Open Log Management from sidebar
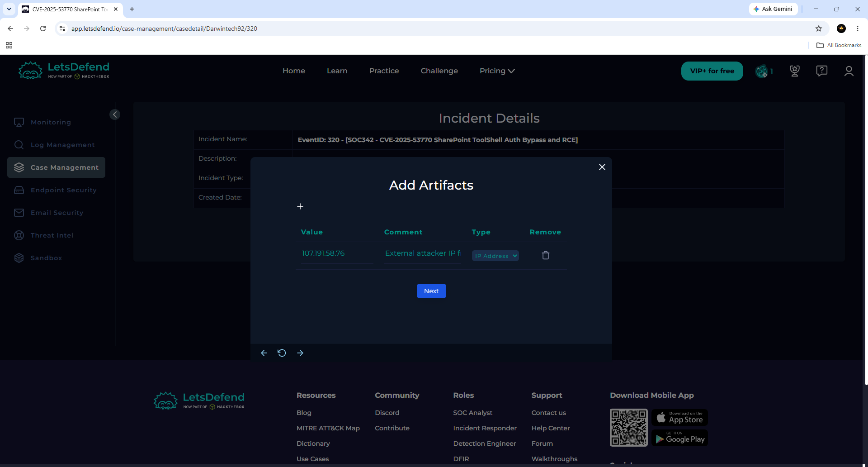The image size is (868, 467). pos(57,145)
